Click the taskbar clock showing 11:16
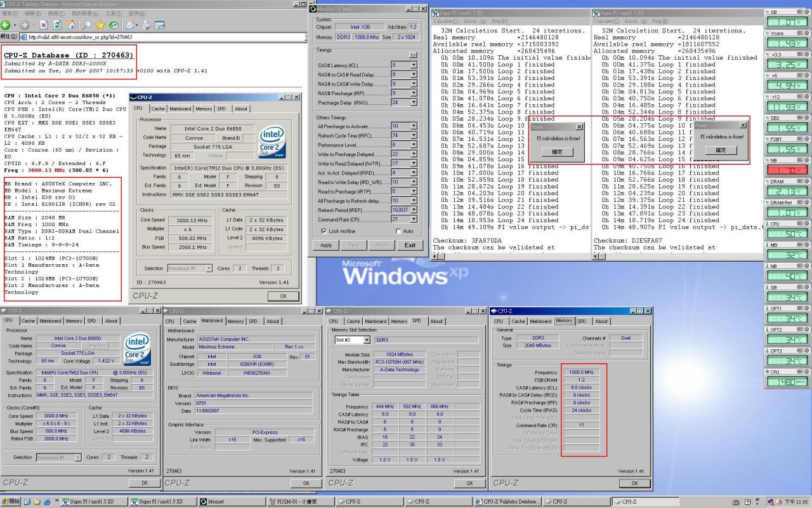The height and width of the screenshot is (508, 812). [x=796, y=502]
